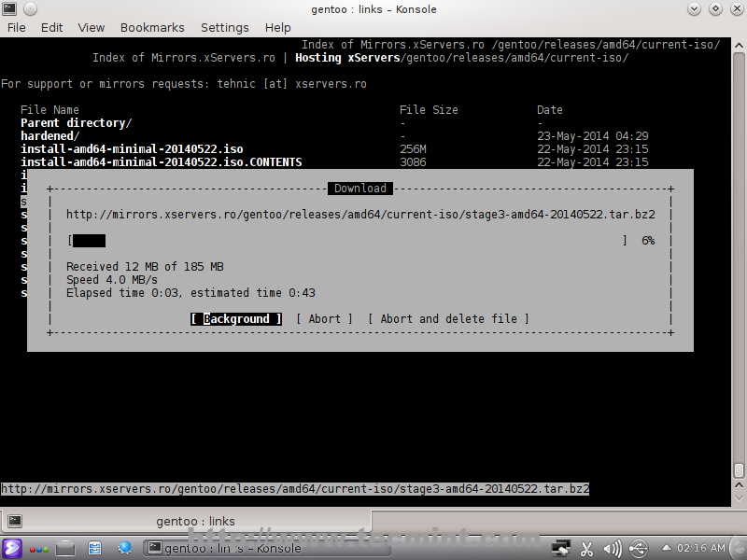The width and height of the screenshot is (747, 560).
Task: Open the network management tray icon
Action: (561, 548)
